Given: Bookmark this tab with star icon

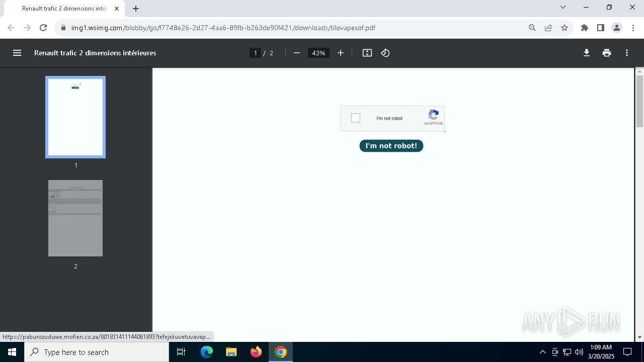Looking at the screenshot, I should pos(565,28).
